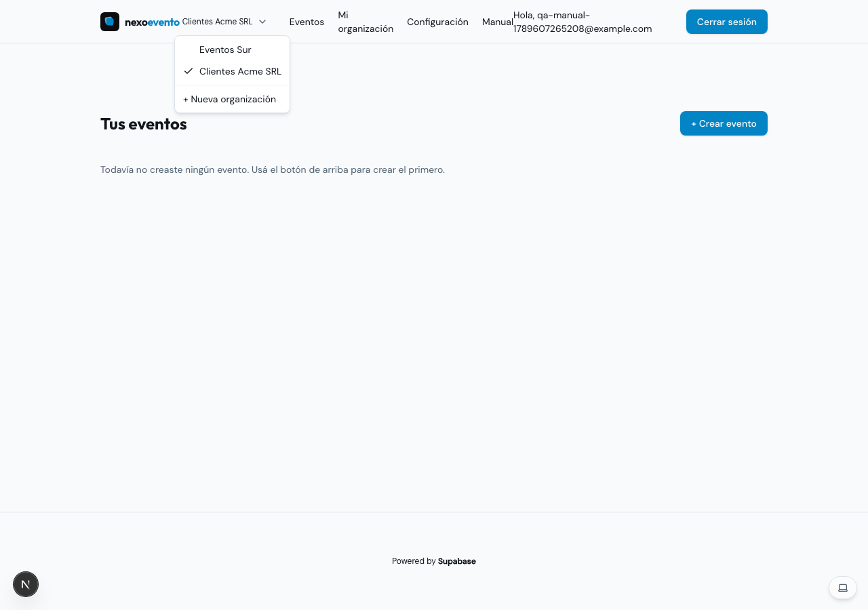The width and height of the screenshot is (868, 610).
Task: Choose + Nueva organización from the menu
Action: pos(232,99)
